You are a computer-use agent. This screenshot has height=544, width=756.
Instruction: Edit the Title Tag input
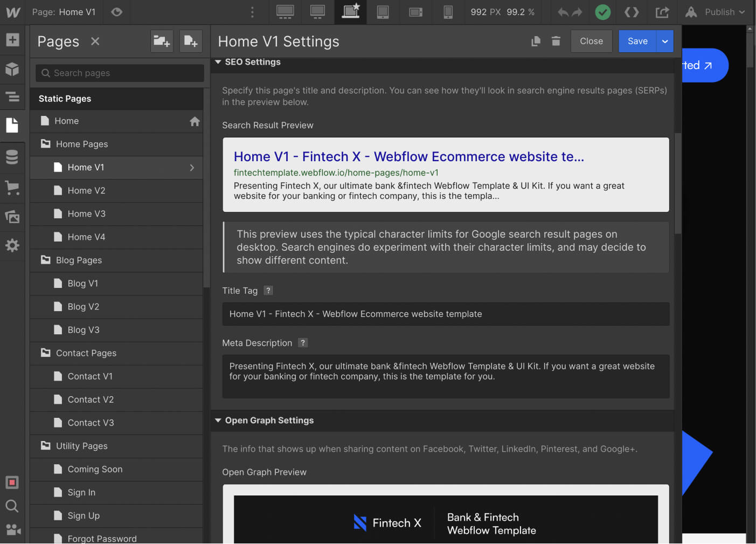(446, 314)
